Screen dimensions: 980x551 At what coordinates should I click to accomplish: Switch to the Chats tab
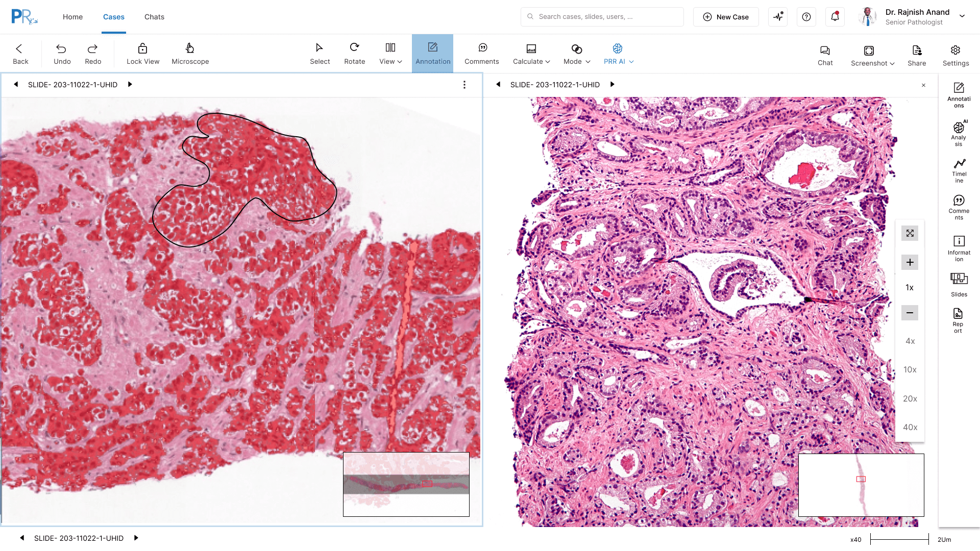click(154, 17)
